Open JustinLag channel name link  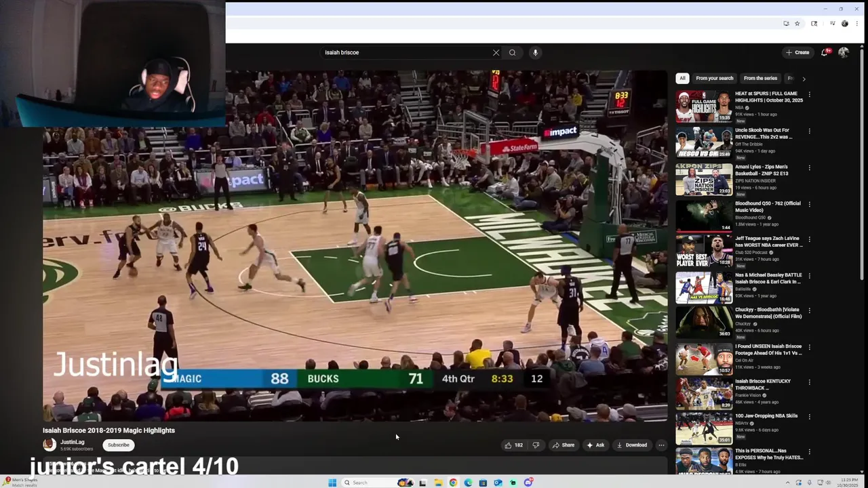73,442
